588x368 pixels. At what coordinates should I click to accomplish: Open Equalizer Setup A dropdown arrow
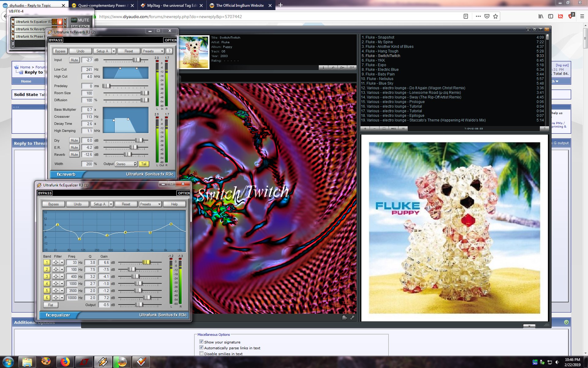point(111,204)
